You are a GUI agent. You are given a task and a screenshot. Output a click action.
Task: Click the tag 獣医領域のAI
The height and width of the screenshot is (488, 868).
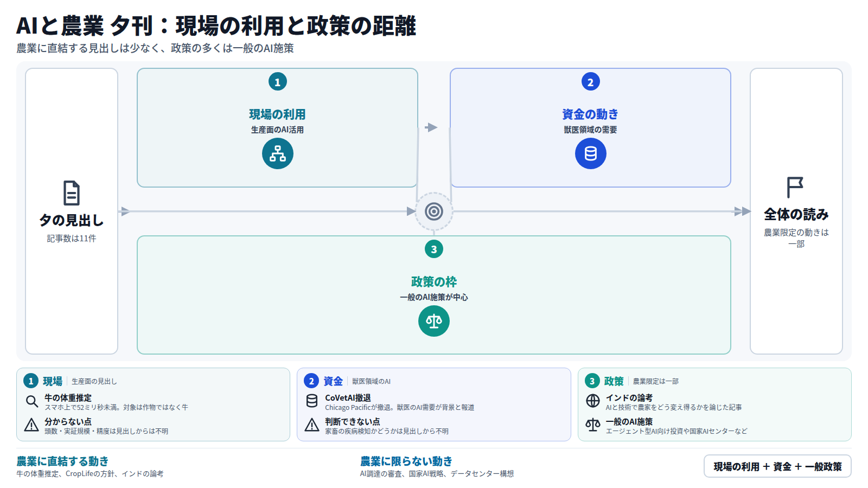point(372,382)
